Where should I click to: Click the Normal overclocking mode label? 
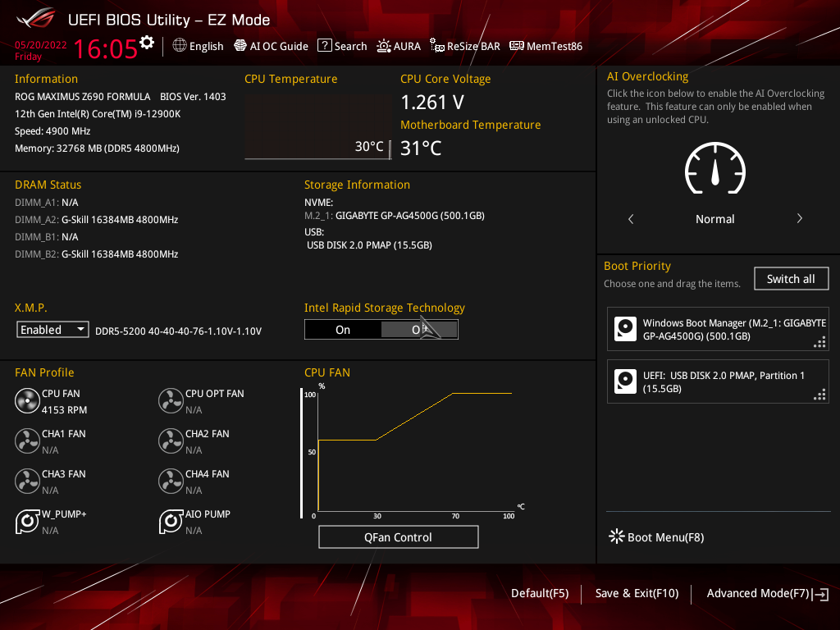[715, 218]
